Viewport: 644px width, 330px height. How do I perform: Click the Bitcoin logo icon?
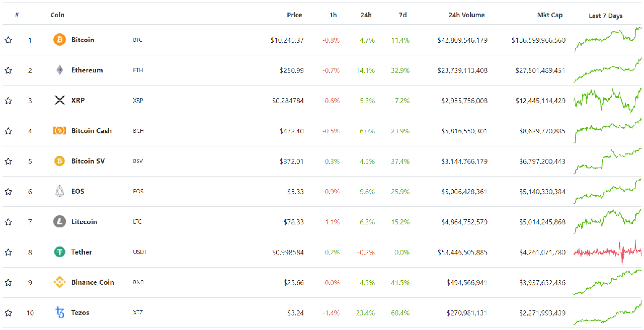tap(59, 40)
